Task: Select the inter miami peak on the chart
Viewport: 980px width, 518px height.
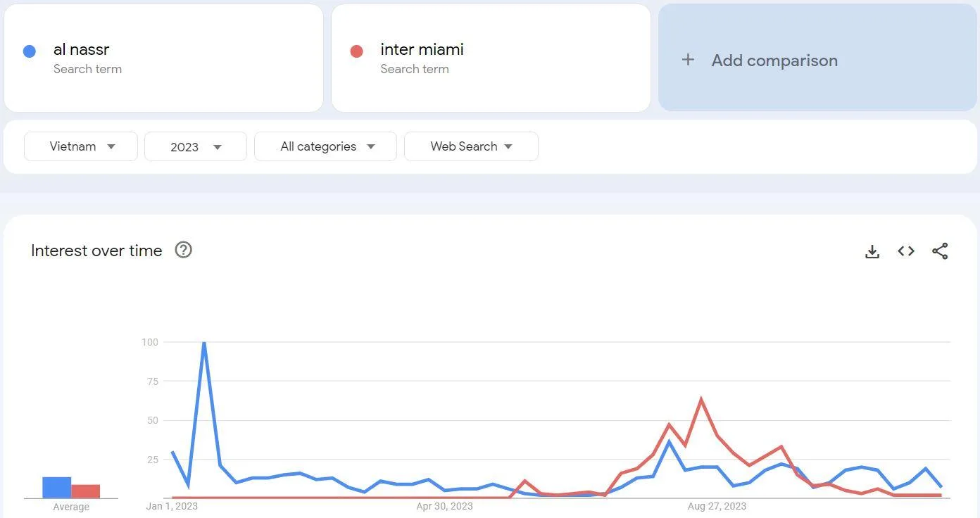Action: [x=701, y=399]
